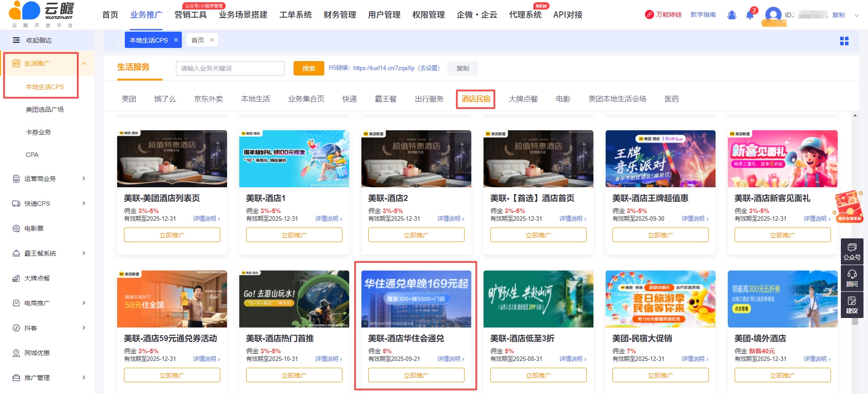This screenshot has height=394, width=868.
Task: Click the 万能转链 icon link
Action: point(649,14)
